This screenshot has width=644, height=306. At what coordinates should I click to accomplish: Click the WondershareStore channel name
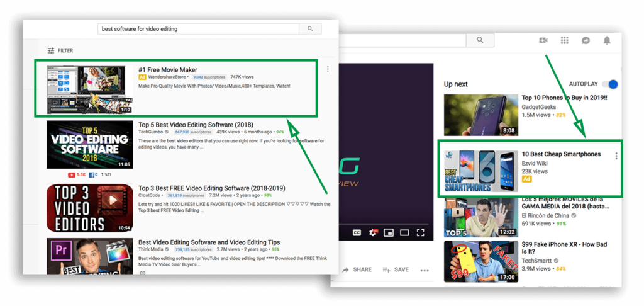pos(167,77)
